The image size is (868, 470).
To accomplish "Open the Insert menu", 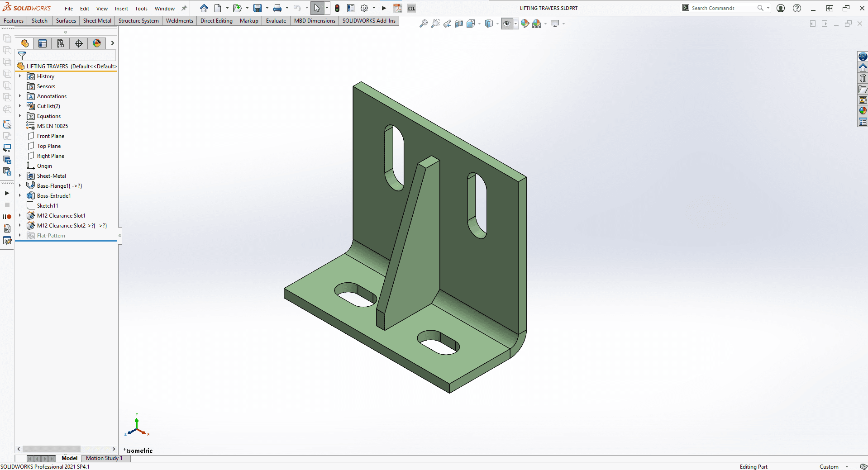I will (121, 8).
